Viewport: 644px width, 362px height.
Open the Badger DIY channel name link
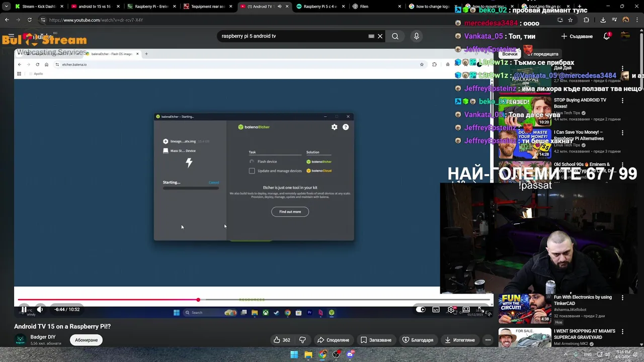point(43,337)
